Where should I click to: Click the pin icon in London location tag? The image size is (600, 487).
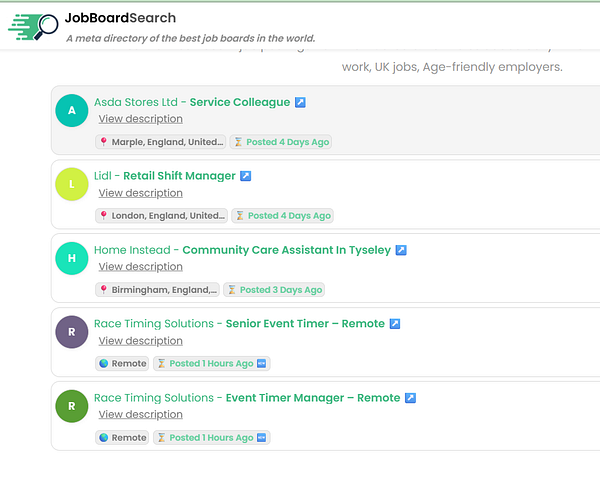(x=103, y=216)
